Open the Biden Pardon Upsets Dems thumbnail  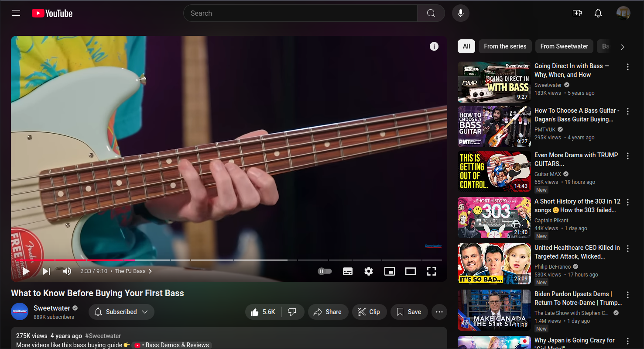[x=494, y=310]
